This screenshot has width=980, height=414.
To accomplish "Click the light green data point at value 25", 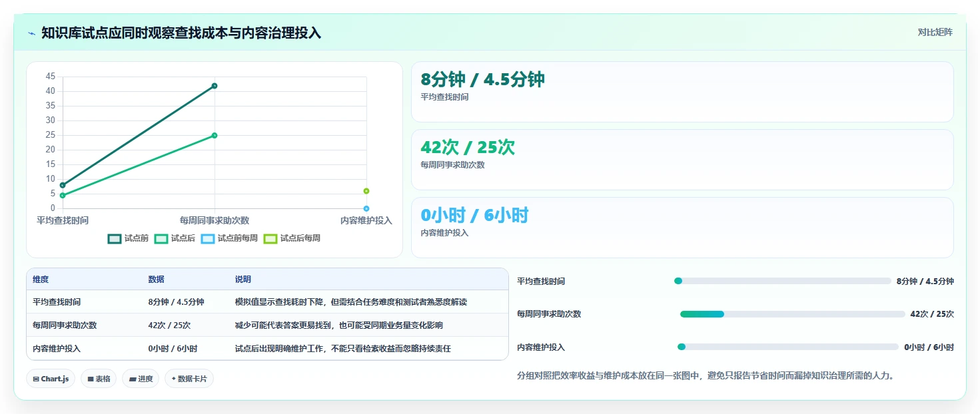I will coord(215,135).
